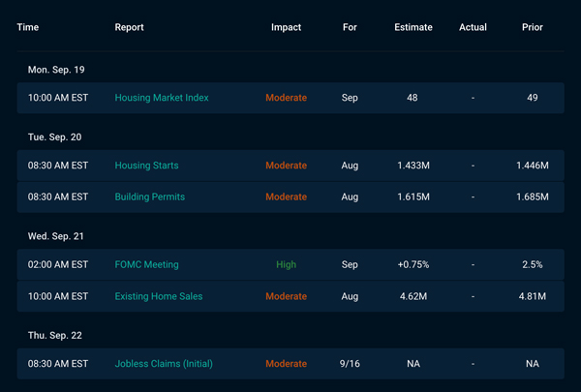The width and height of the screenshot is (581, 392).
Task: Click the Impact column header
Action: point(286,27)
